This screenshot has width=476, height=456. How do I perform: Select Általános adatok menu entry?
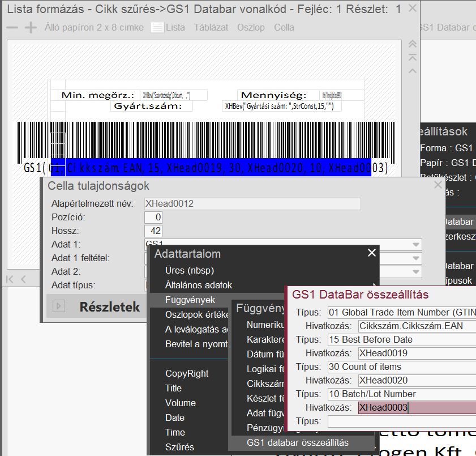pyautogui.click(x=199, y=285)
